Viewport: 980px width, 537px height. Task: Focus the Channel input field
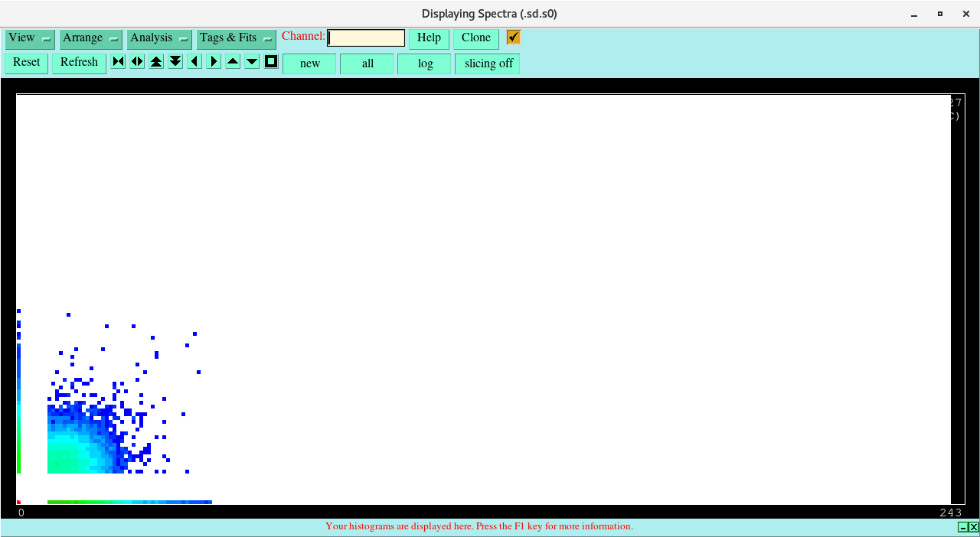point(366,38)
